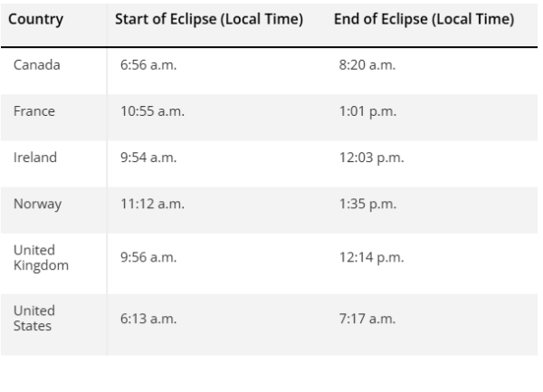Click Ireland's 9:54 a.m. start time

point(148,158)
